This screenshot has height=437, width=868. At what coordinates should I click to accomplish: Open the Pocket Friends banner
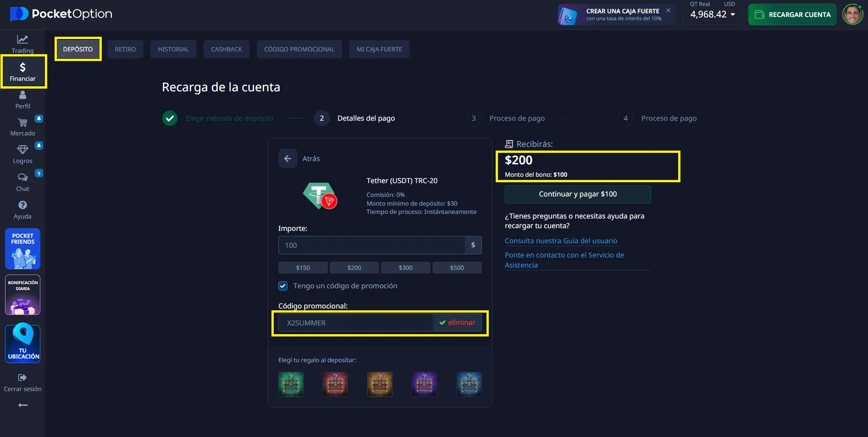coord(23,249)
